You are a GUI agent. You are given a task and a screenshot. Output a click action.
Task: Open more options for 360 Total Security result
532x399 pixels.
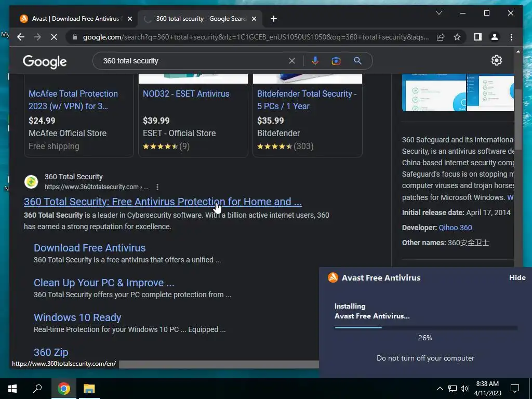(x=157, y=187)
